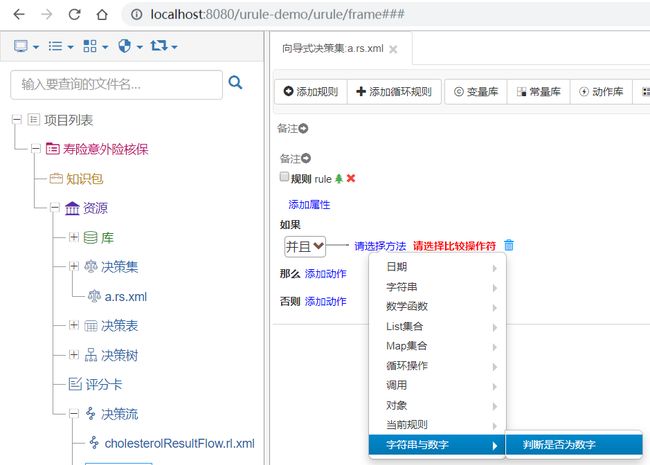
Task: Click the 决策树 hierarchy icon
Action: [91, 355]
